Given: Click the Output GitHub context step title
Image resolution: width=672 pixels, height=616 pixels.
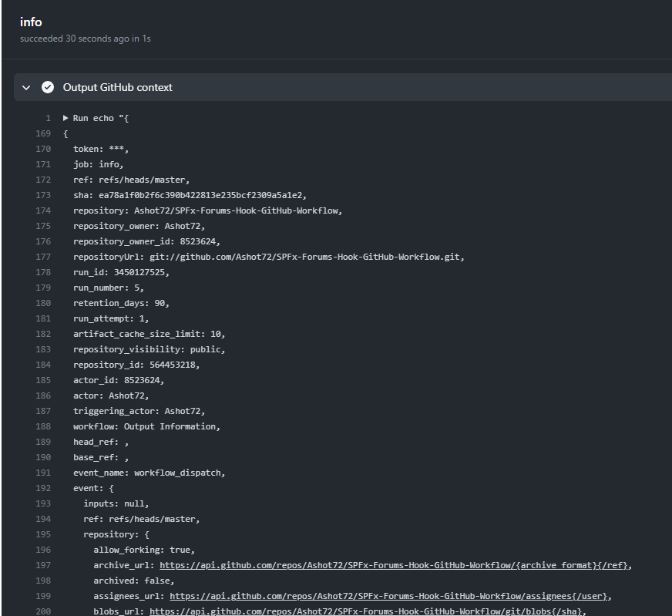Looking at the screenshot, I should click(x=117, y=88).
